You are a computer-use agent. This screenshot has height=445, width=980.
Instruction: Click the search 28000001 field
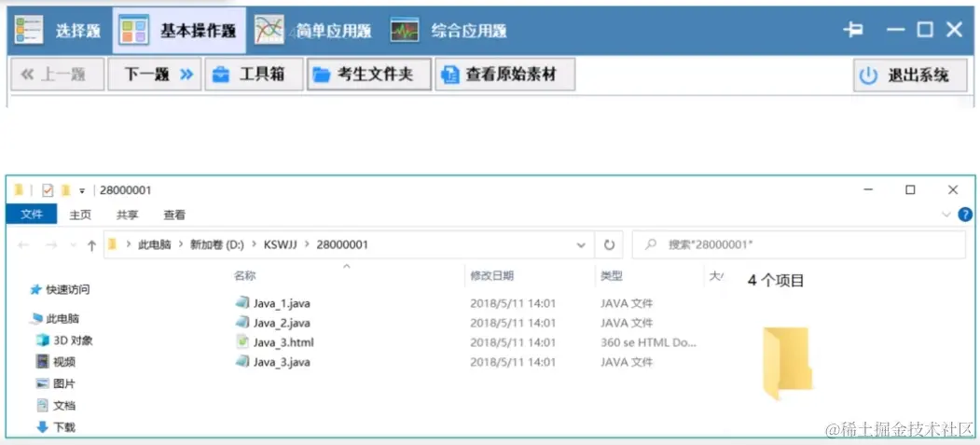coord(799,245)
